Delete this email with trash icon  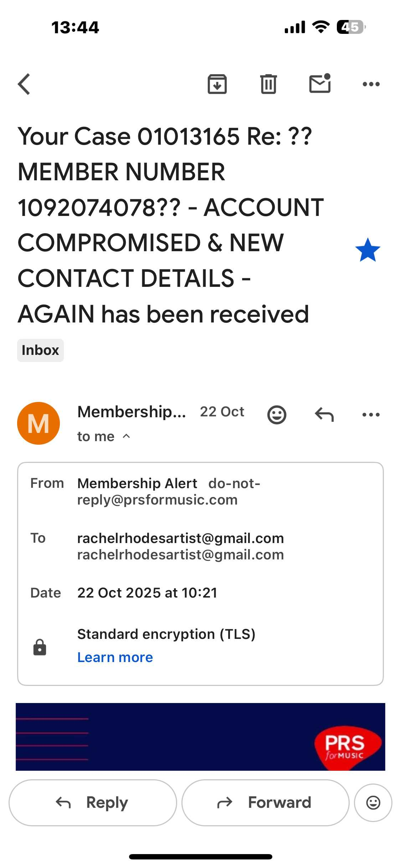pos(268,84)
